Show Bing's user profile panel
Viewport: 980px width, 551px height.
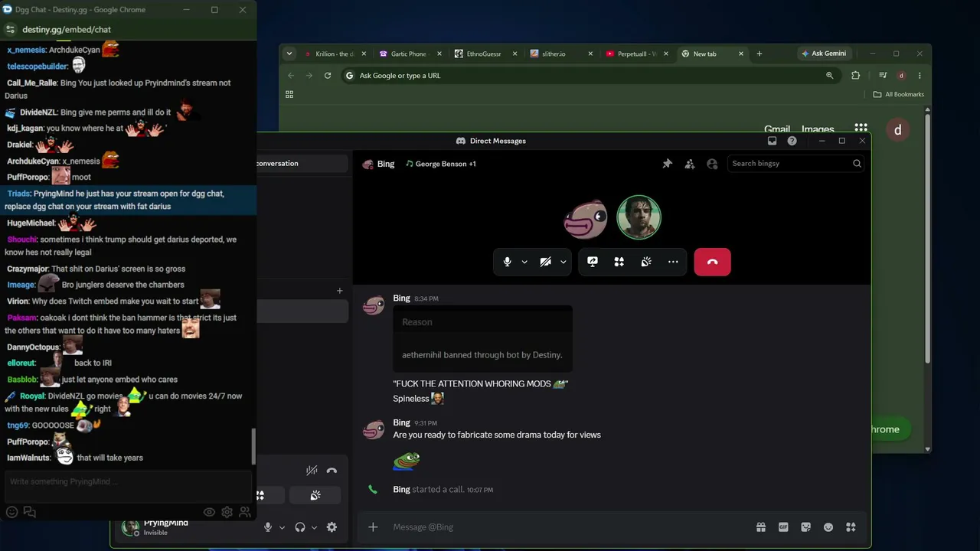pos(712,164)
